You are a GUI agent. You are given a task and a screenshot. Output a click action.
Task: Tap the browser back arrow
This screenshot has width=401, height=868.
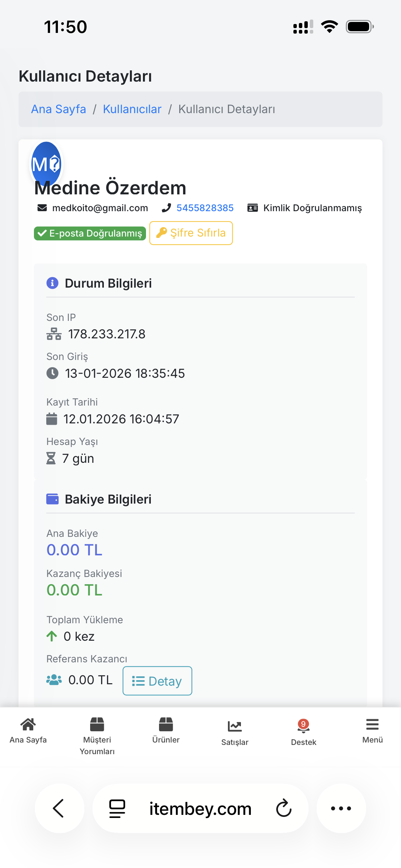[x=59, y=808]
